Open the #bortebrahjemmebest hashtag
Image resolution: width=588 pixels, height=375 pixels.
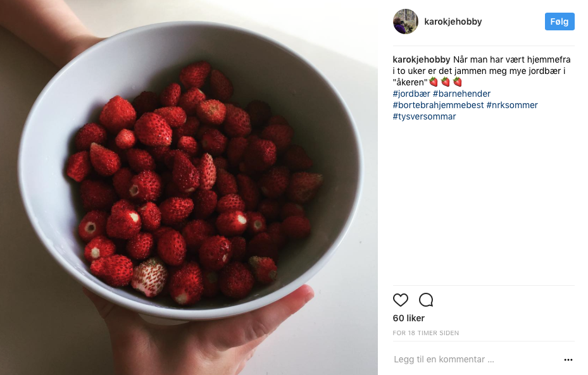pyautogui.click(x=439, y=105)
